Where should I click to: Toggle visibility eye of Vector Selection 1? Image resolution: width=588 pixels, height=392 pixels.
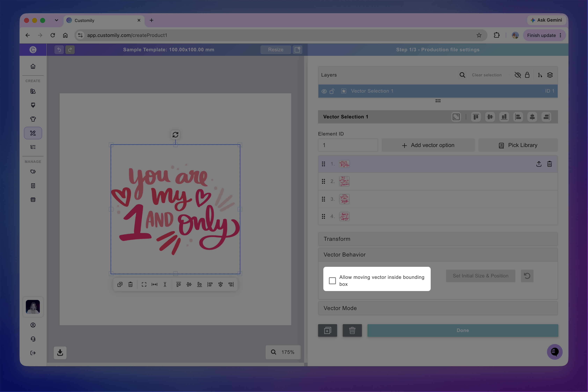pyautogui.click(x=324, y=91)
